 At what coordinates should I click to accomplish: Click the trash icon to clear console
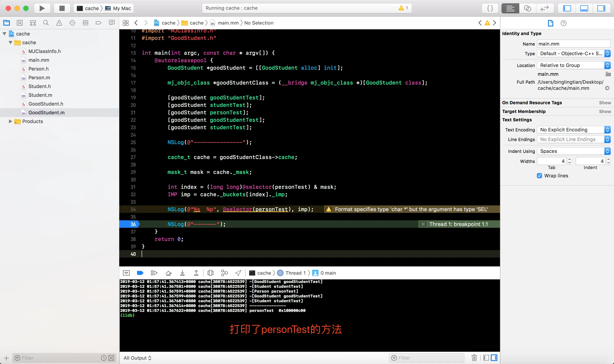tap(474, 358)
